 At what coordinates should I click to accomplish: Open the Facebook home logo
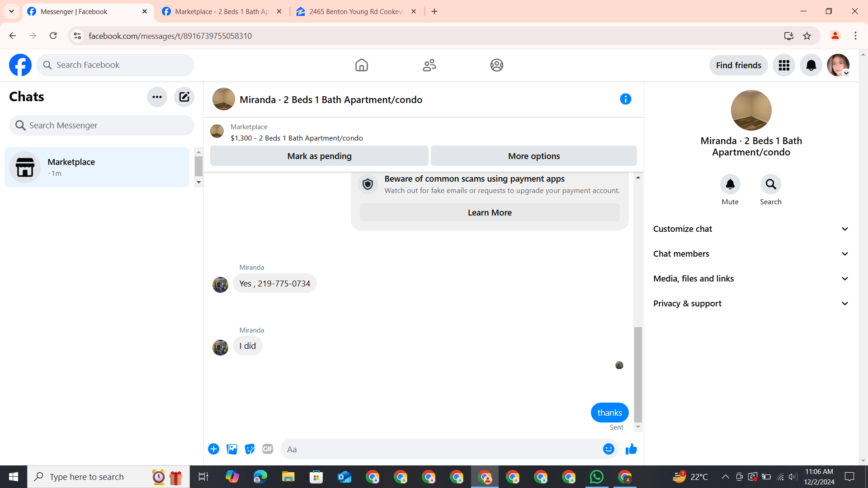click(20, 65)
